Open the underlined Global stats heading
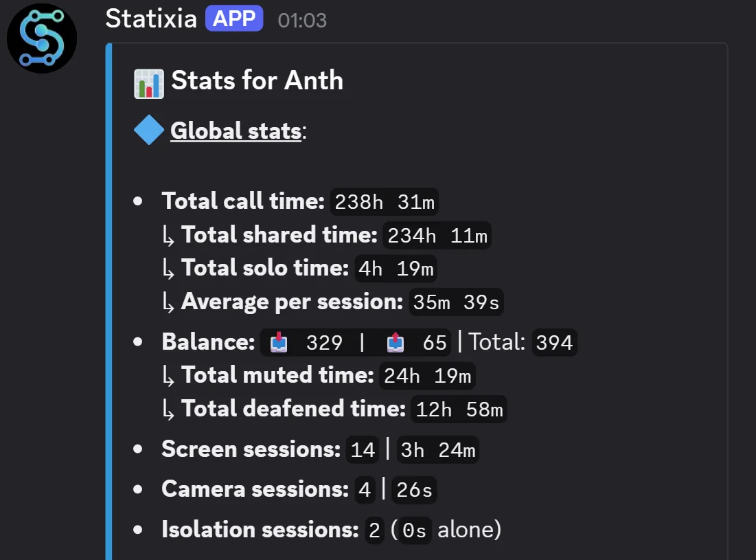The width and height of the screenshot is (756, 560). (236, 130)
